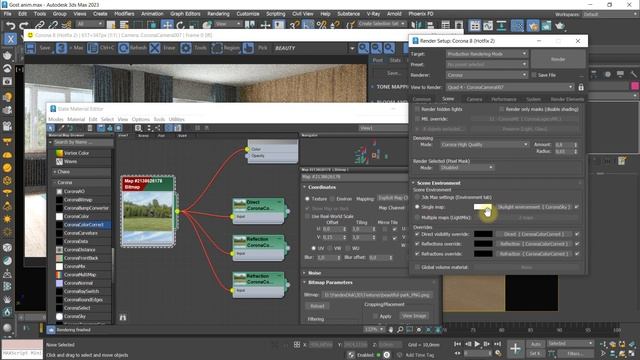
Task: Toggle Save File checkbox in Render Setup
Action: click(x=534, y=75)
